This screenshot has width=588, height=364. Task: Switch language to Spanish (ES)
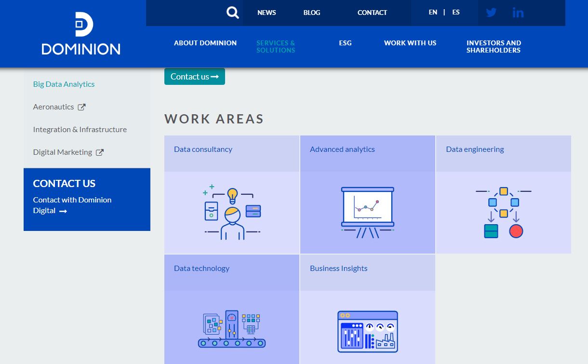click(x=456, y=12)
